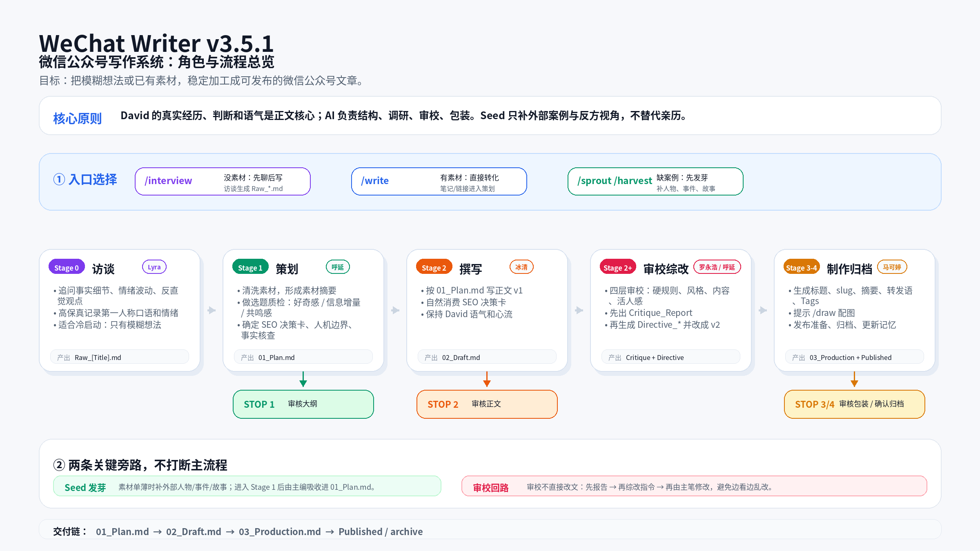Click the 交付链 label
The width and height of the screenshot is (980, 551).
coord(70,531)
